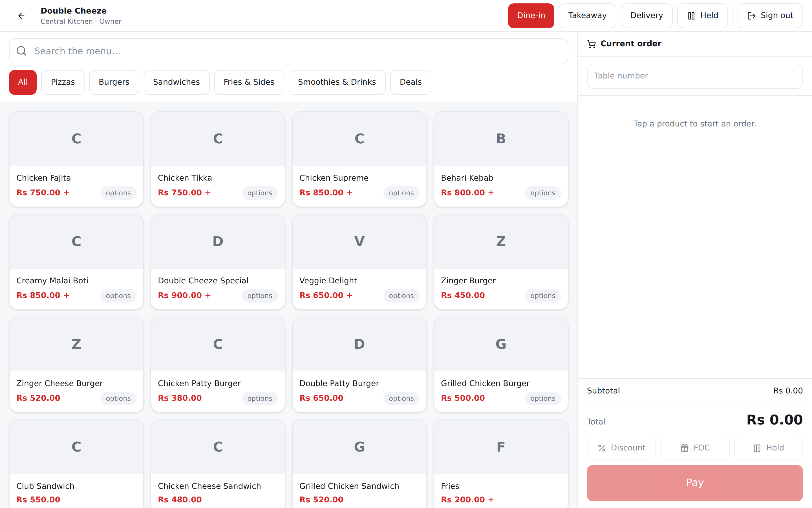Open options for Grilled Chicken Burger
Screen dimensions: 812x508
pyautogui.click(x=543, y=398)
